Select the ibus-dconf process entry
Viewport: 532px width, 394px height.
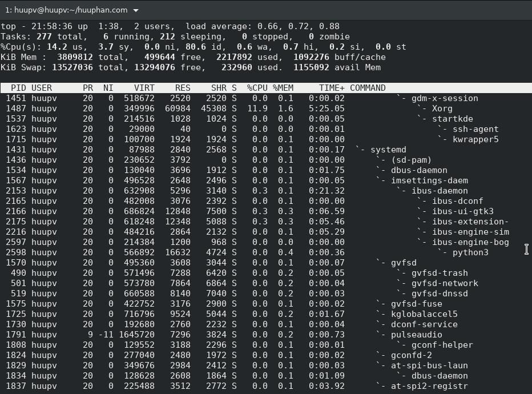458,201
